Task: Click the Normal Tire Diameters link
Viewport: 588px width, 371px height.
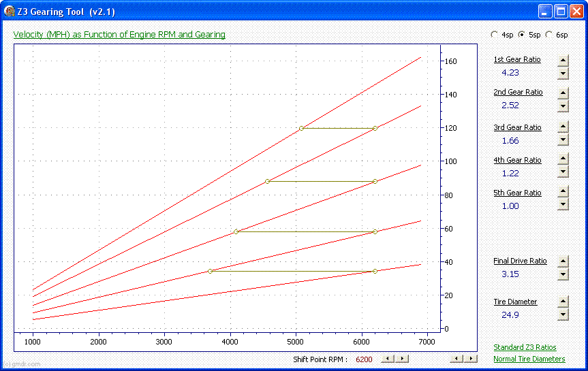Action: 529,359
